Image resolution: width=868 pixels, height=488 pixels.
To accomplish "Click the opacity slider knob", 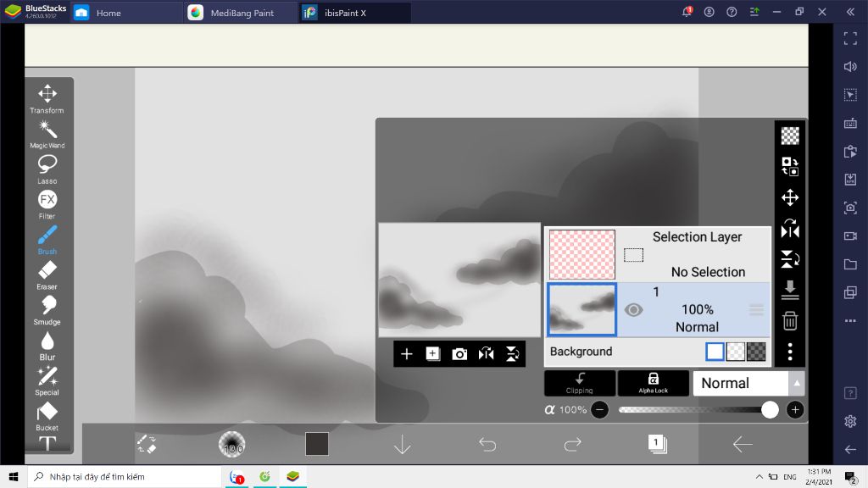I will pos(770,410).
